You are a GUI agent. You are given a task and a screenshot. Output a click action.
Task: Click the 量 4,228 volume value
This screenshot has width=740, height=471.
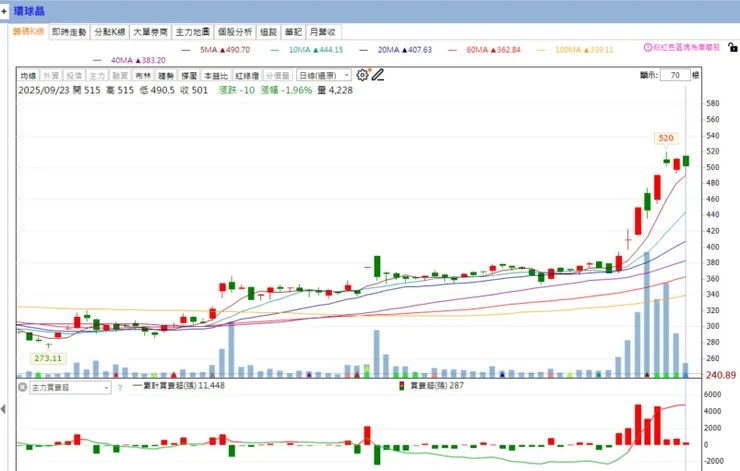coord(335,90)
